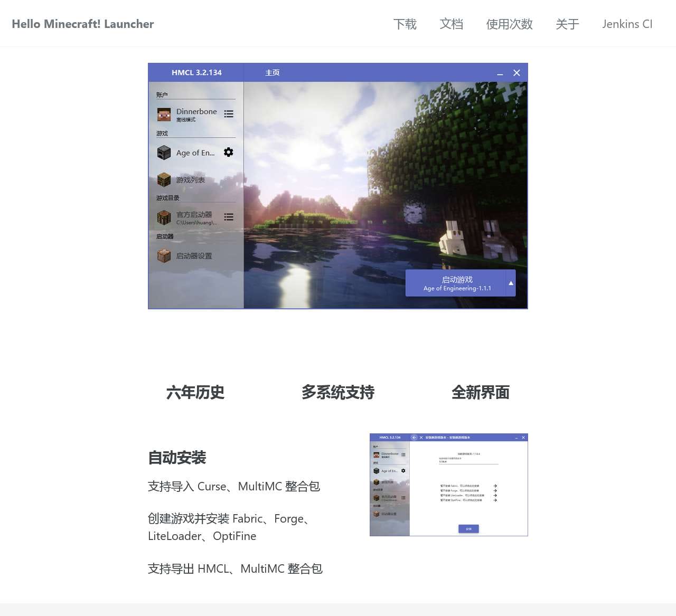Click the main launcher screenshot image

[x=338, y=186]
